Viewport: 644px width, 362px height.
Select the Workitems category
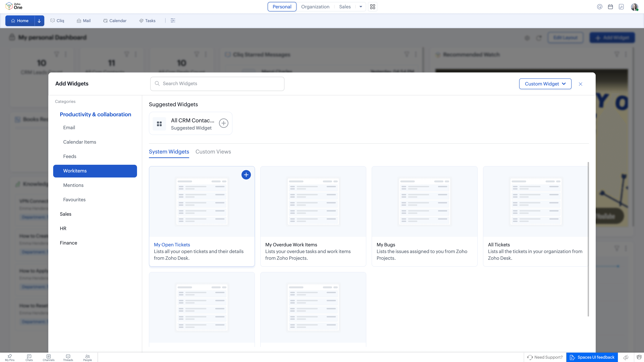(x=95, y=171)
